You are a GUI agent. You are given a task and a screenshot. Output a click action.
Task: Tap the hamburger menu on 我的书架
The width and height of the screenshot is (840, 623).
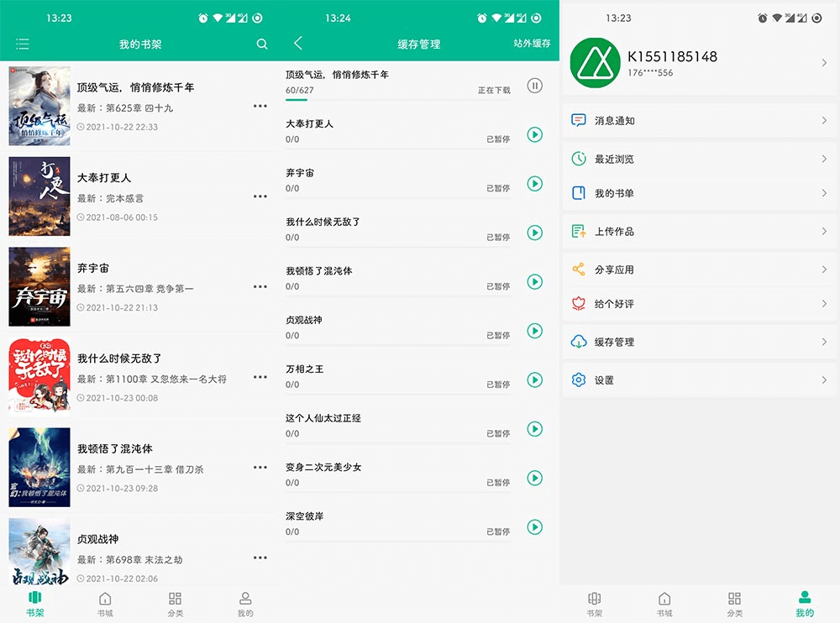(21, 44)
